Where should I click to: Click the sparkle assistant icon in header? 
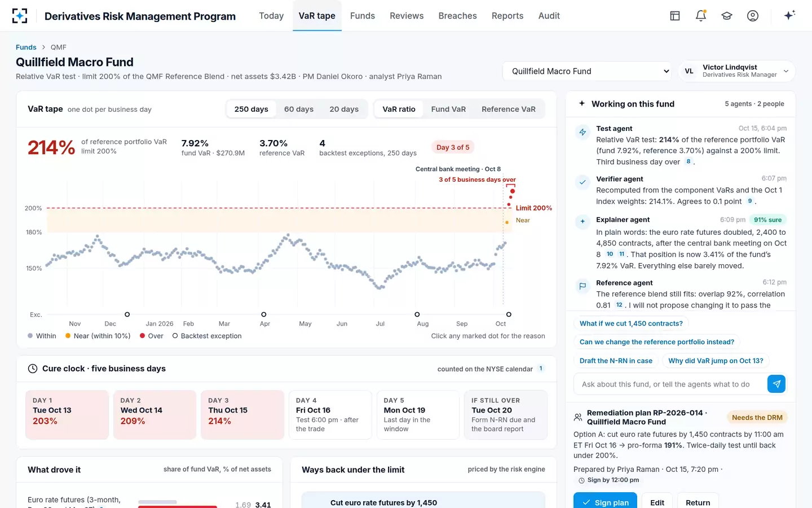pyautogui.click(x=789, y=15)
